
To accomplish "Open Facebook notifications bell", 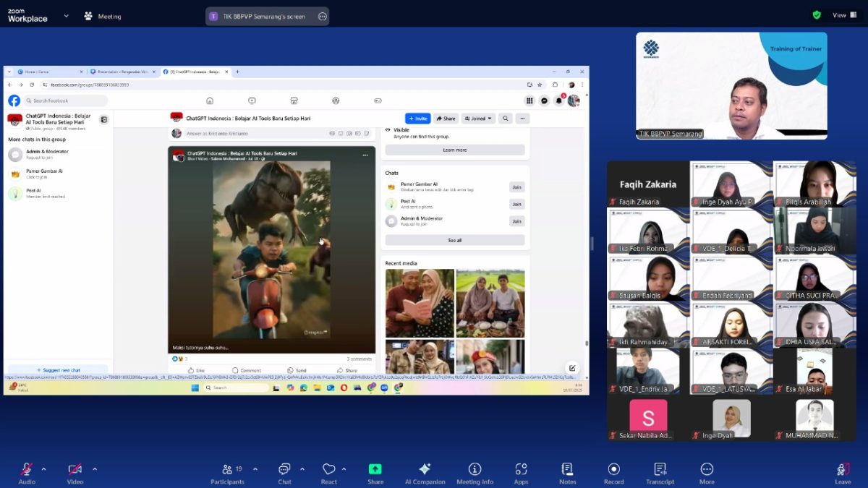I will click(559, 100).
